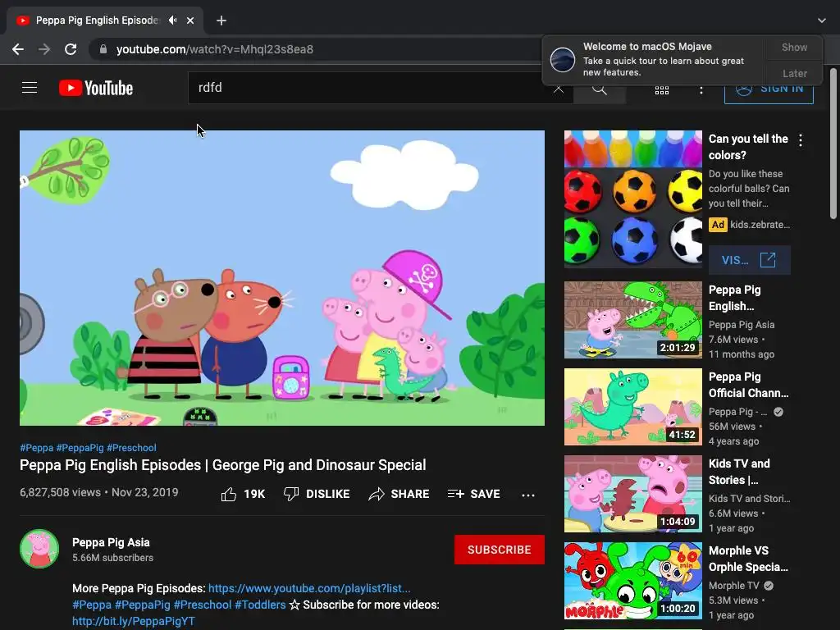
Task: Click '5.66M subscribers' text
Action: [113, 558]
